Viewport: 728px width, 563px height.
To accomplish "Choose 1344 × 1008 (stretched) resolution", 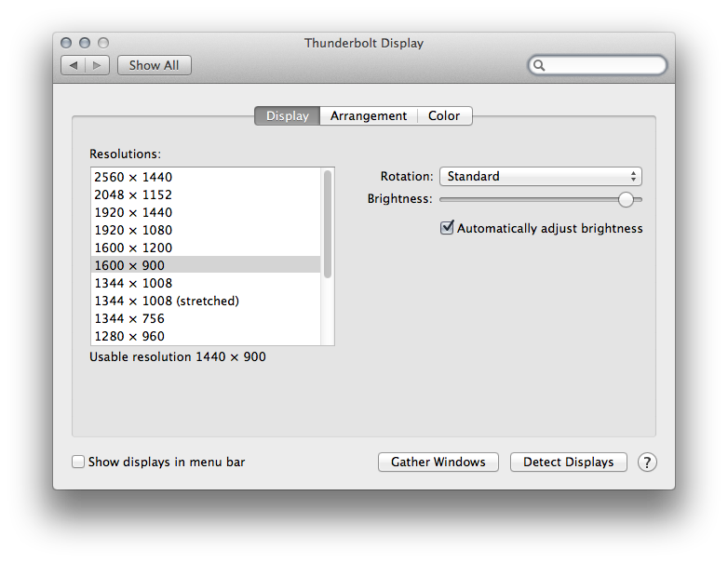I will click(x=206, y=301).
